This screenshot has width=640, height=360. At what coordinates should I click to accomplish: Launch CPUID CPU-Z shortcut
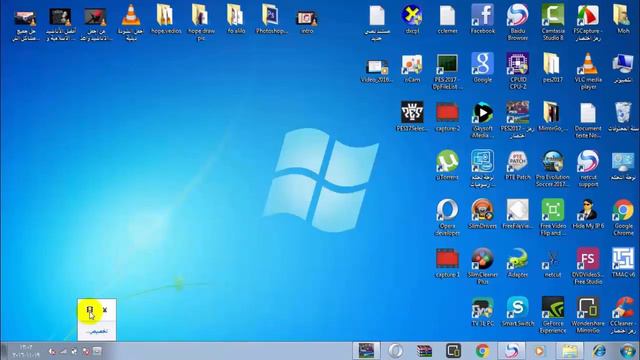point(518,71)
